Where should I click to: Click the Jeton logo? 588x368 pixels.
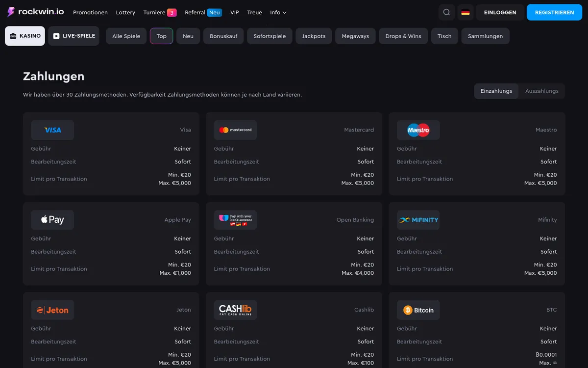(52, 310)
